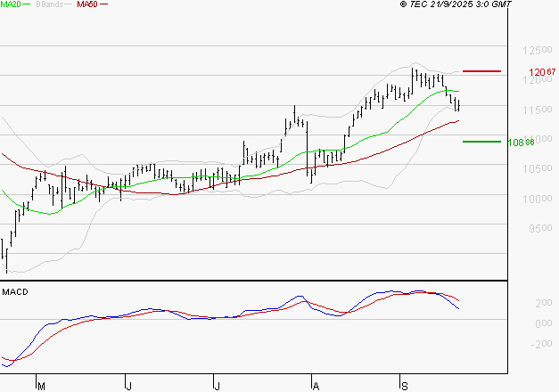Click the S month label on time axis
Viewport: 559px width, 392px height.
(404, 386)
